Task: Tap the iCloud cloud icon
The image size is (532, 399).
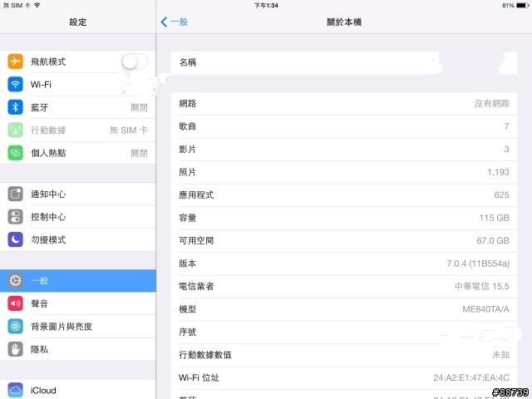Action: tap(15, 390)
